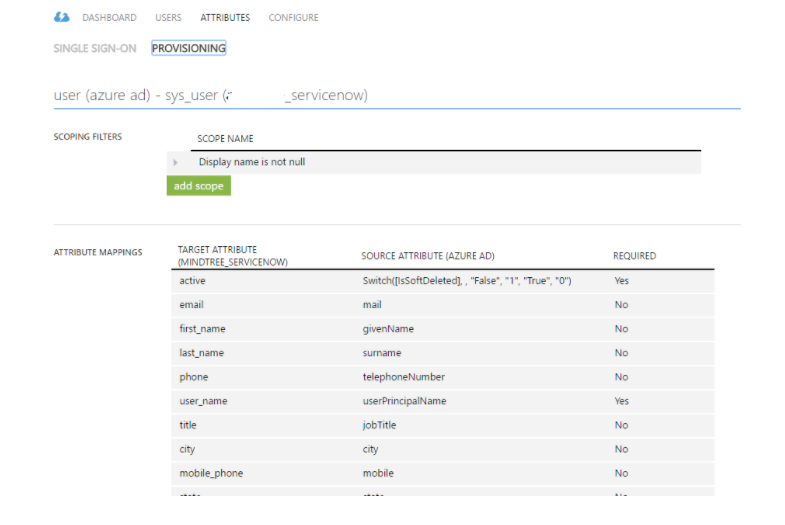
Task: Select the userPrincipalName source attribute
Action: point(404,401)
